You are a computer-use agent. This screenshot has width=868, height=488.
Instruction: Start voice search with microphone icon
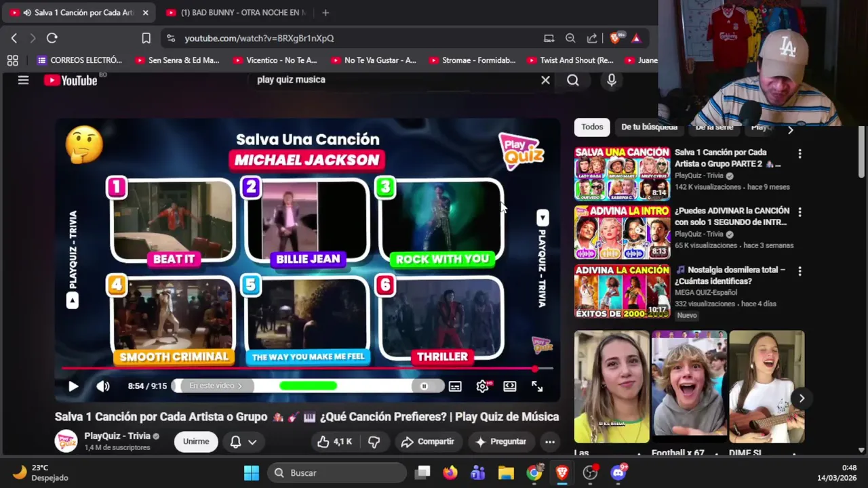612,80
